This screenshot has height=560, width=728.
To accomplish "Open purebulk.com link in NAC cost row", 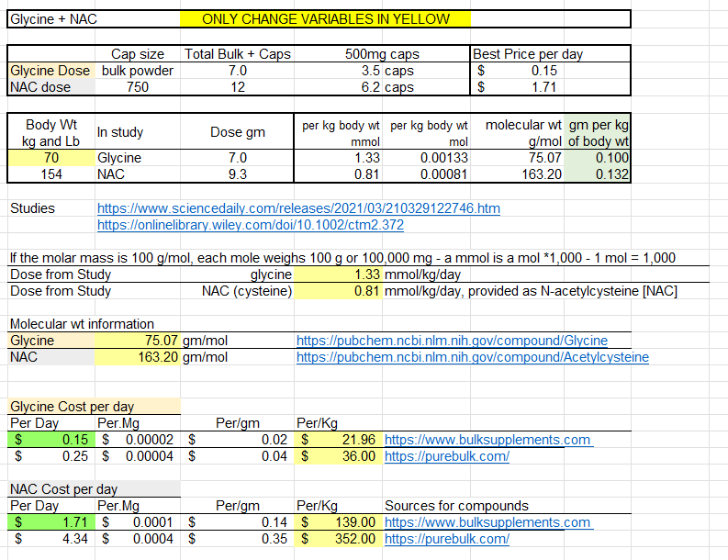I will pos(447,539).
